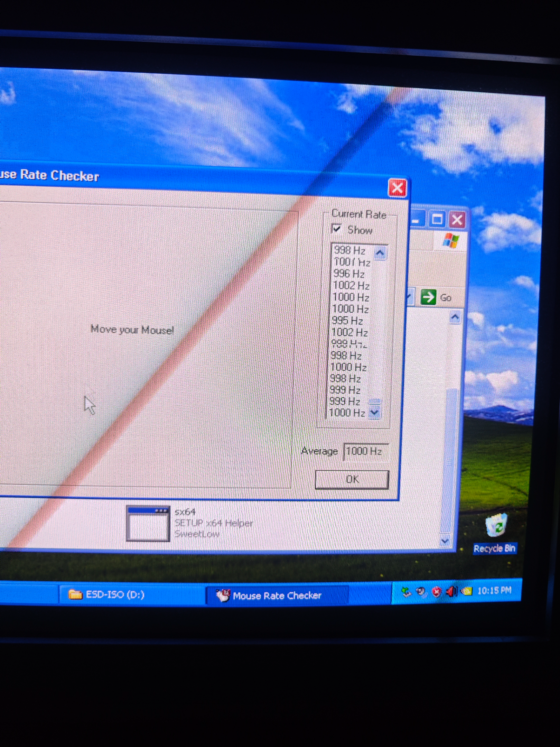Screen dimensions: 560x747
Task: Click the rate list scrollbar thumb
Action: point(375,402)
